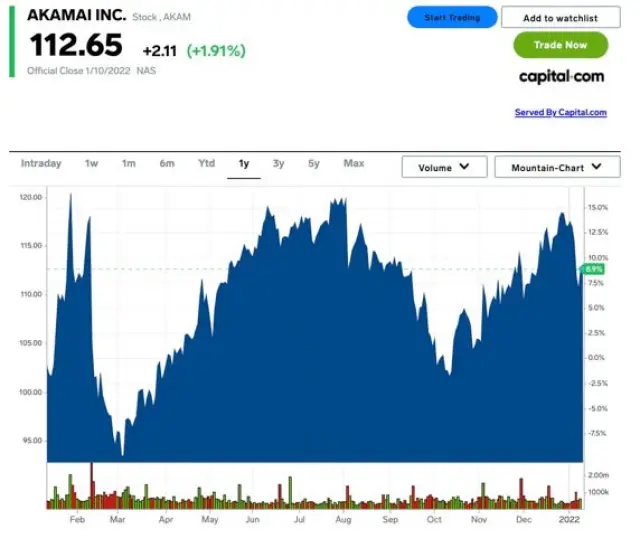Click the AKAMAI INC. stock title
The width and height of the screenshot is (640, 548).
click(76, 16)
